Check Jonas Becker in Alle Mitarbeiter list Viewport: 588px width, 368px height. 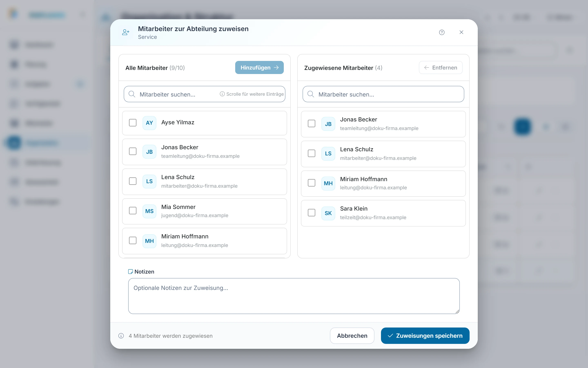[x=133, y=151]
